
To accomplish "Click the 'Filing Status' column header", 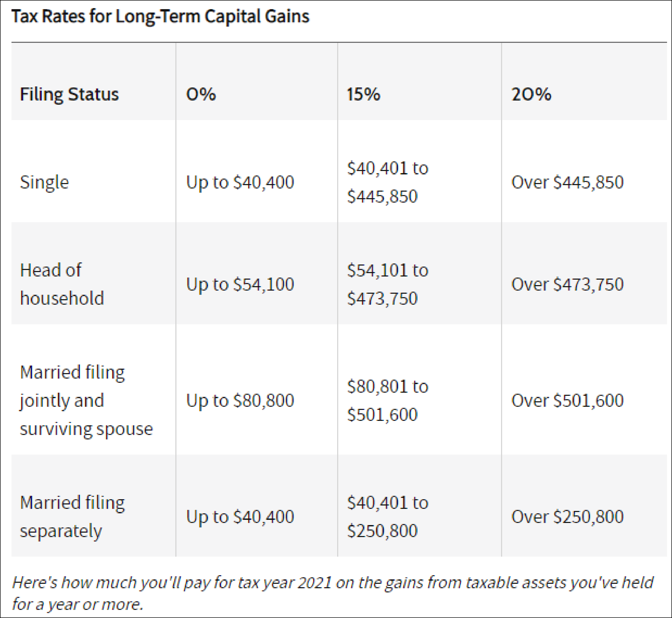I will 69,94.
